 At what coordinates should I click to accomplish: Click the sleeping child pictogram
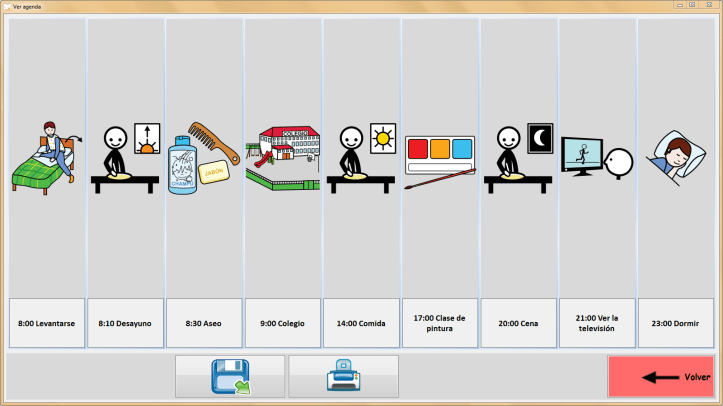tap(675, 157)
